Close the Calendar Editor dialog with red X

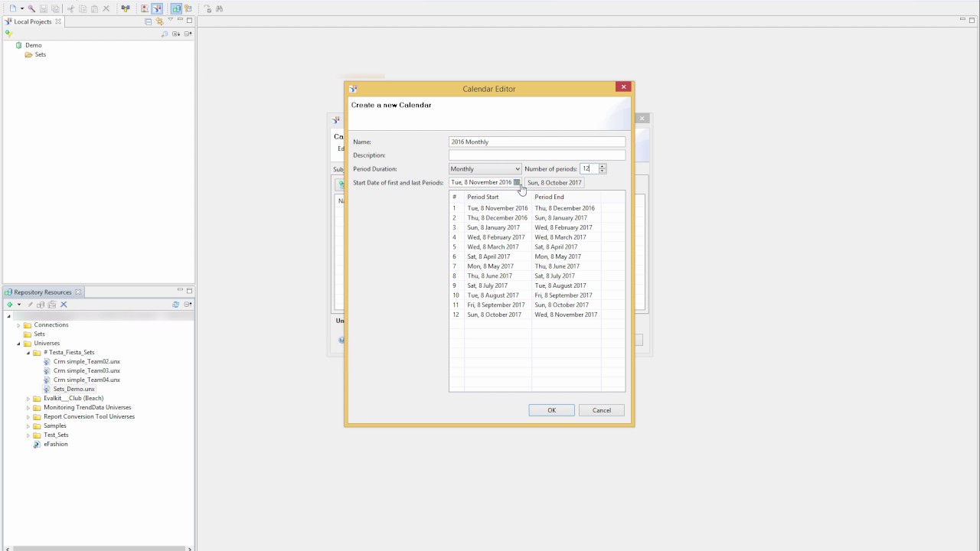tap(623, 87)
